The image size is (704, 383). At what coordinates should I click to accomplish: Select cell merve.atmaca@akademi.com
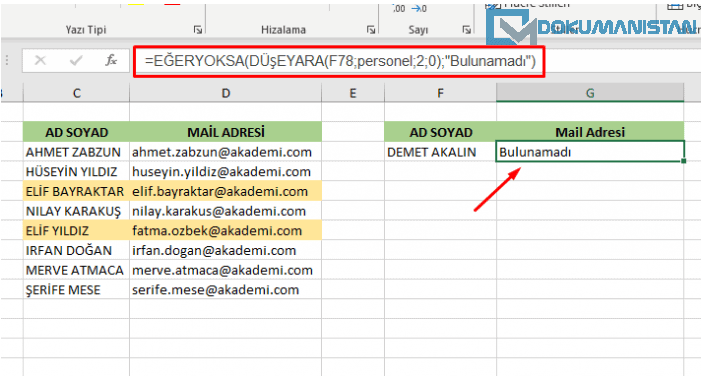(x=225, y=270)
